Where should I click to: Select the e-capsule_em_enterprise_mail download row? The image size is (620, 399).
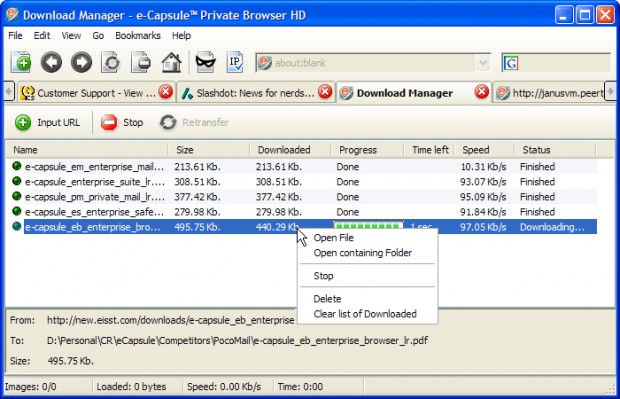[301, 166]
